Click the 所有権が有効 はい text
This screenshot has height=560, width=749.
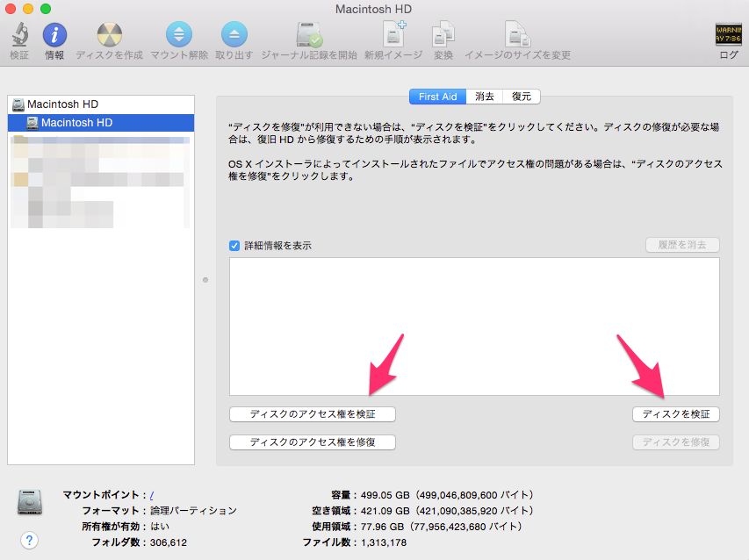tap(160, 527)
